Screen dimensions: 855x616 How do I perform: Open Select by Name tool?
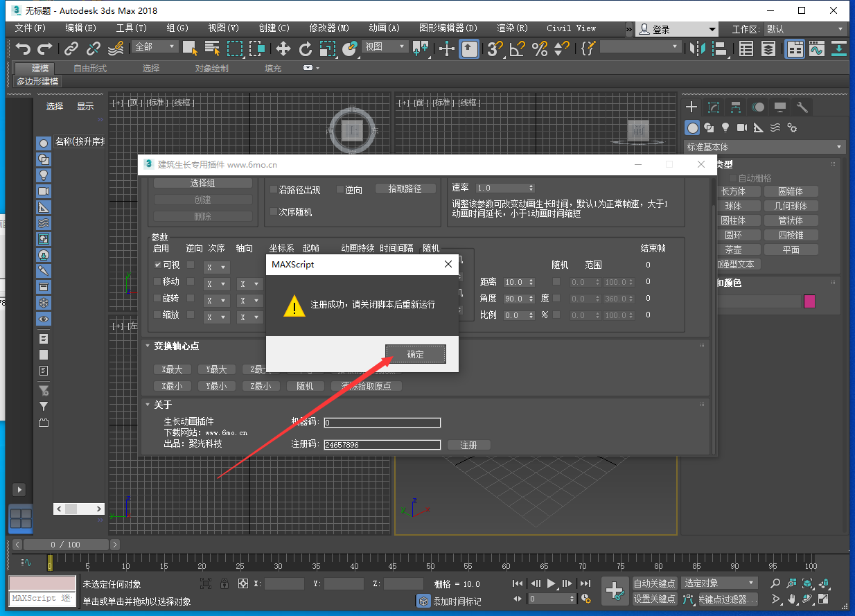[213, 49]
